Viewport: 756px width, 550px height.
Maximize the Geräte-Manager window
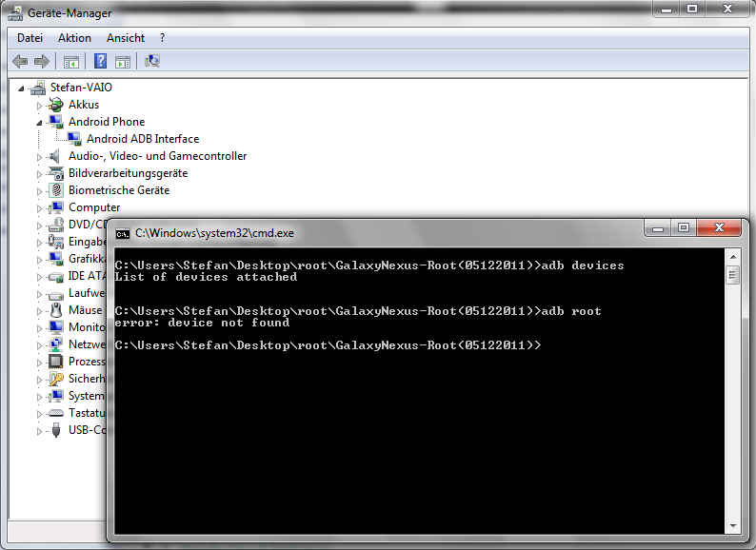click(x=692, y=9)
